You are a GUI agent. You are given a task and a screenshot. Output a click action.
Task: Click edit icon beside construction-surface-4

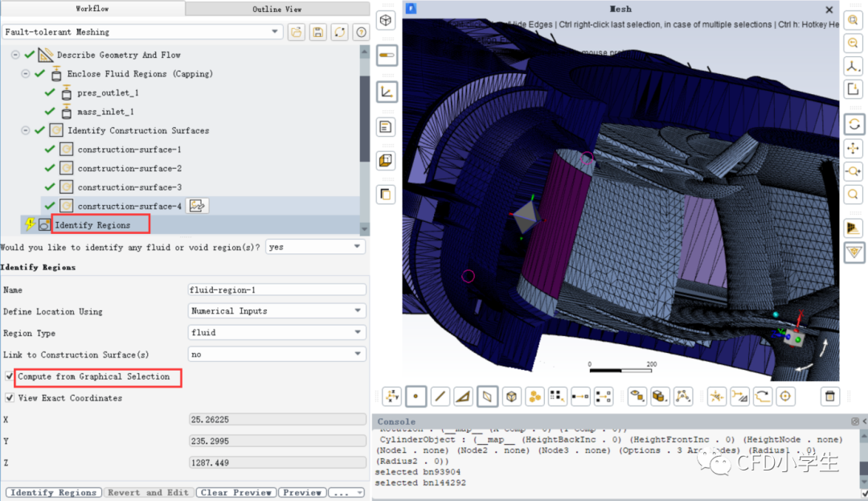coord(197,206)
